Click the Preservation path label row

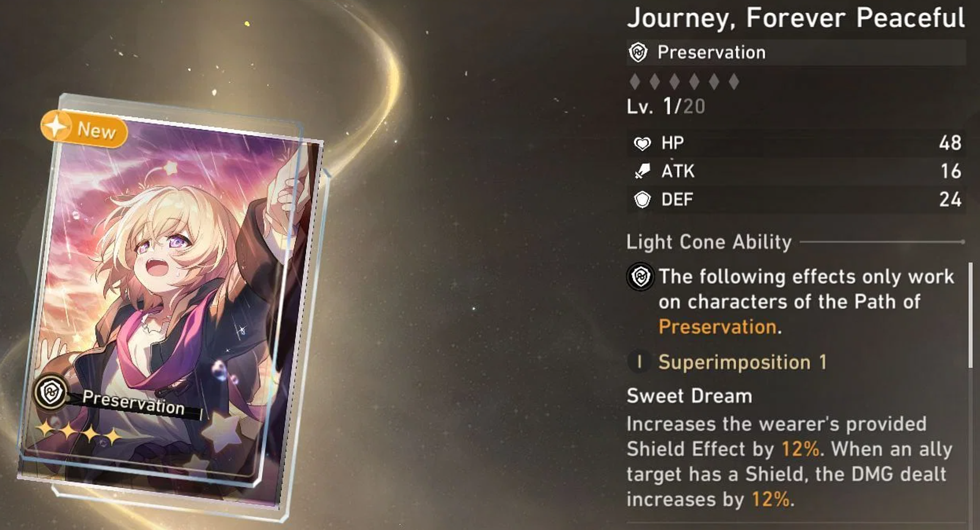pyautogui.click(x=796, y=53)
